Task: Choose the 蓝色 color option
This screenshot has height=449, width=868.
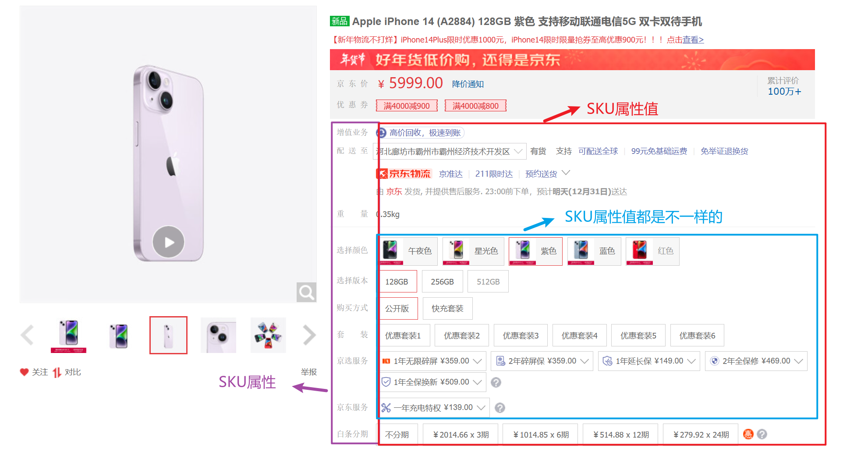Action: tap(594, 251)
